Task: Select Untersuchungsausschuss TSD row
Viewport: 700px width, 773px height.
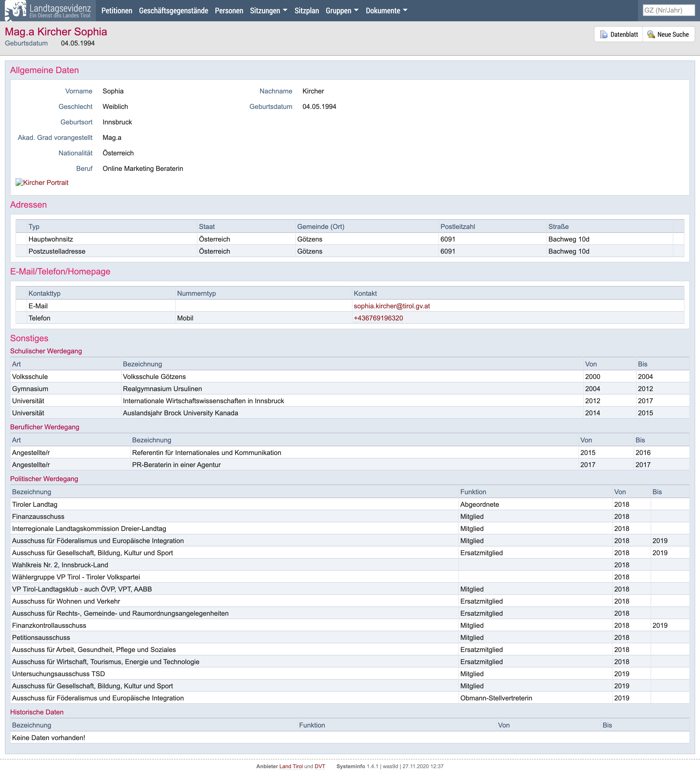Action: [350, 674]
